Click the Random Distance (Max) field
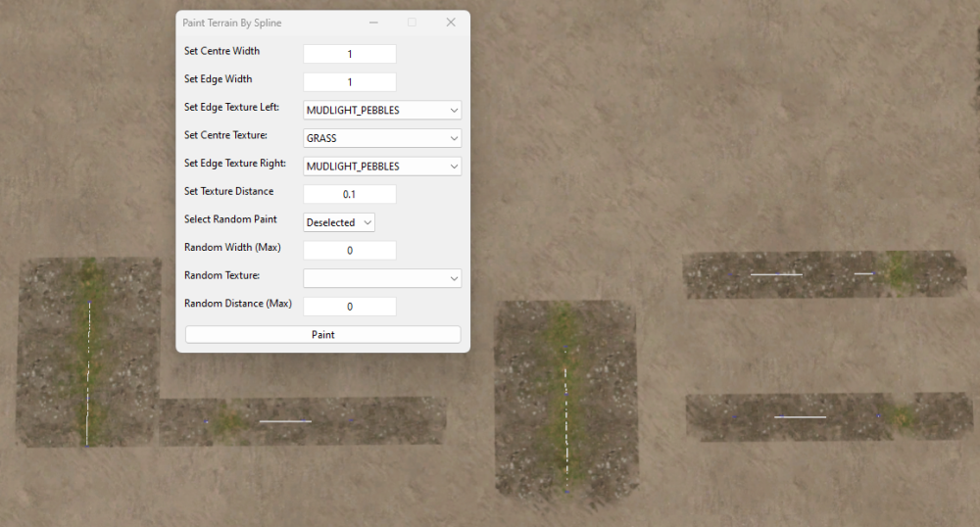 (x=350, y=307)
